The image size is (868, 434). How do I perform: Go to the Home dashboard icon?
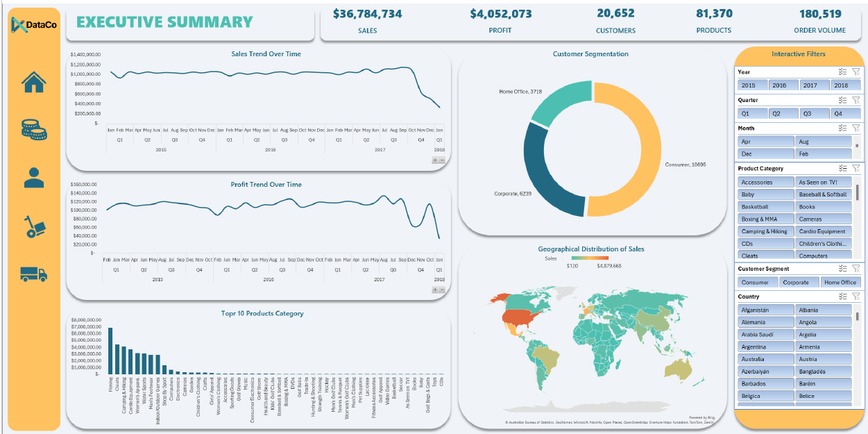pos(33,82)
